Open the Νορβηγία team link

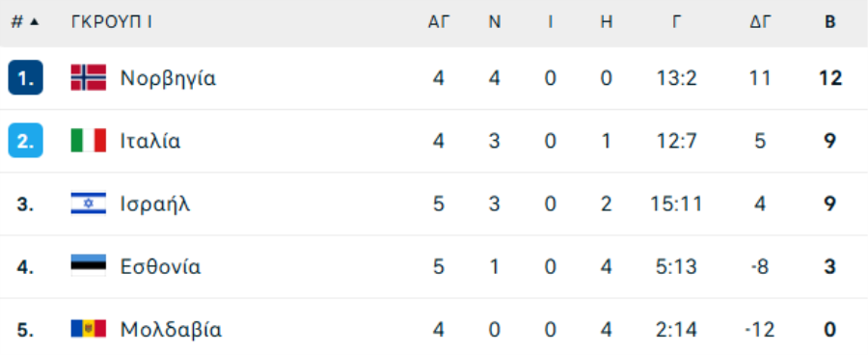168,79
